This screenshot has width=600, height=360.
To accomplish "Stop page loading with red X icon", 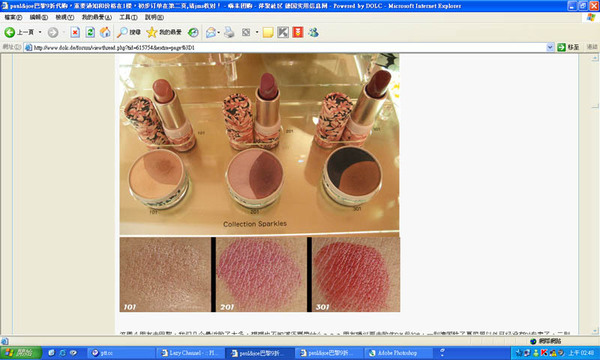I will (x=75, y=33).
